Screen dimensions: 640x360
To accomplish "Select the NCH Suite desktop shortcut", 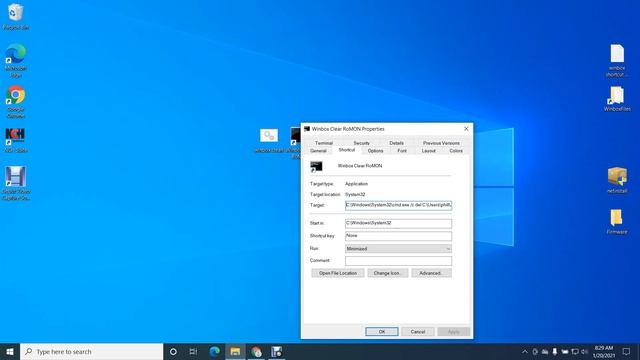I will (x=16, y=140).
